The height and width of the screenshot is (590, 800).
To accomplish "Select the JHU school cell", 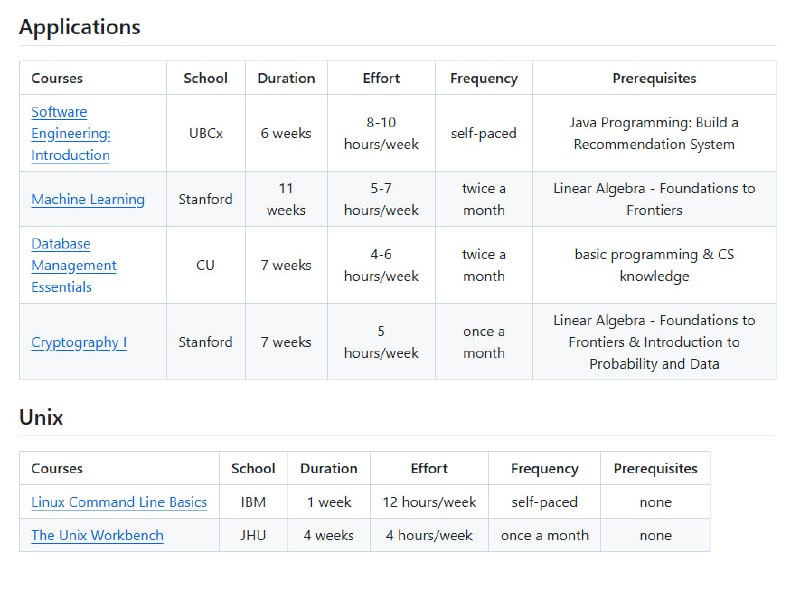I will point(253,535).
